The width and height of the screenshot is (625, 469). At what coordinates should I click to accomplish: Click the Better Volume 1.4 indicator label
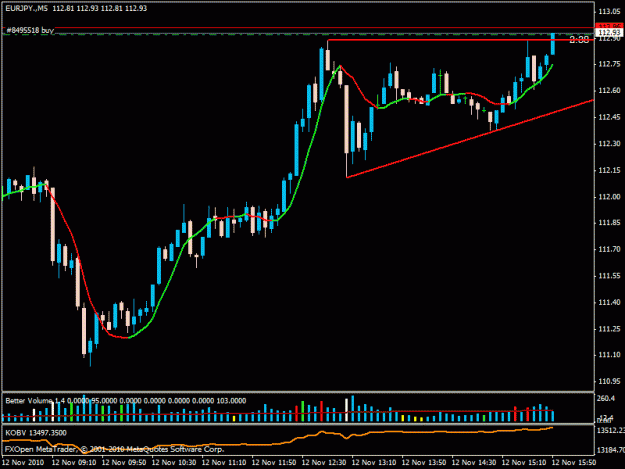35,400
